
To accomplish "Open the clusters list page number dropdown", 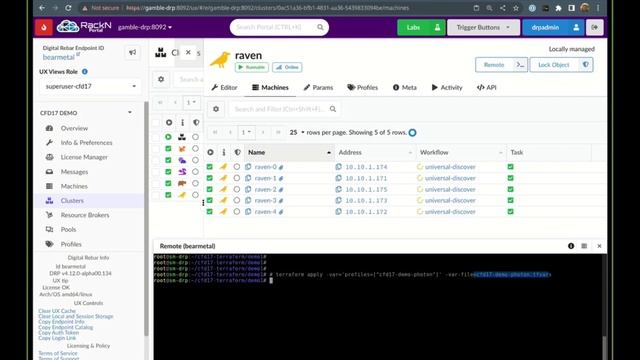I will tap(191, 102).
